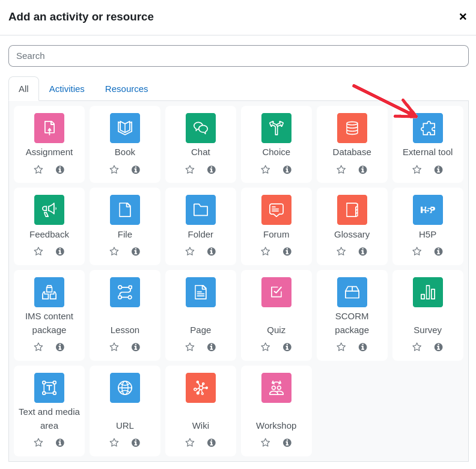Choose the Quiz activity icon
This screenshot has width=476, height=469.
pyautogui.click(x=276, y=292)
